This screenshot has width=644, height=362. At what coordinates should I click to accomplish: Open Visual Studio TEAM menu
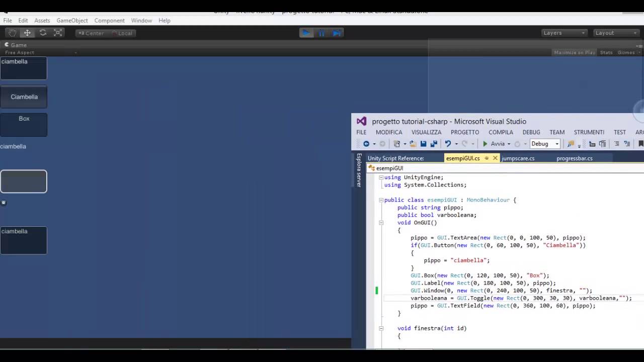click(x=557, y=132)
